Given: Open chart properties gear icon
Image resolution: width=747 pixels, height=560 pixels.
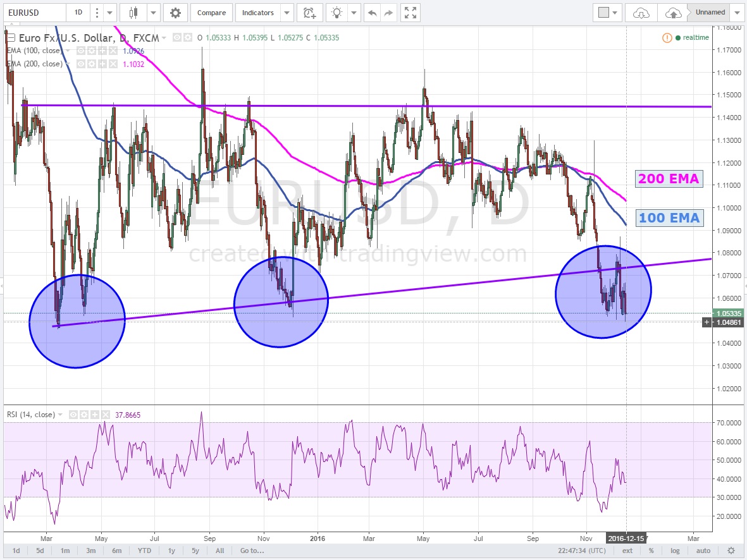Looking at the screenshot, I should [x=175, y=13].
